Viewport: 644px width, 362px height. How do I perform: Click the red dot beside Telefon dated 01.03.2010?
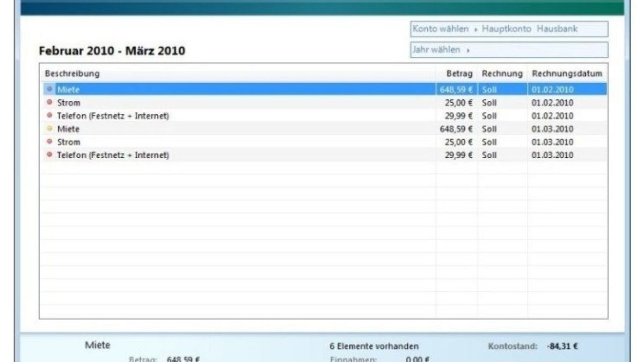tap(50, 155)
